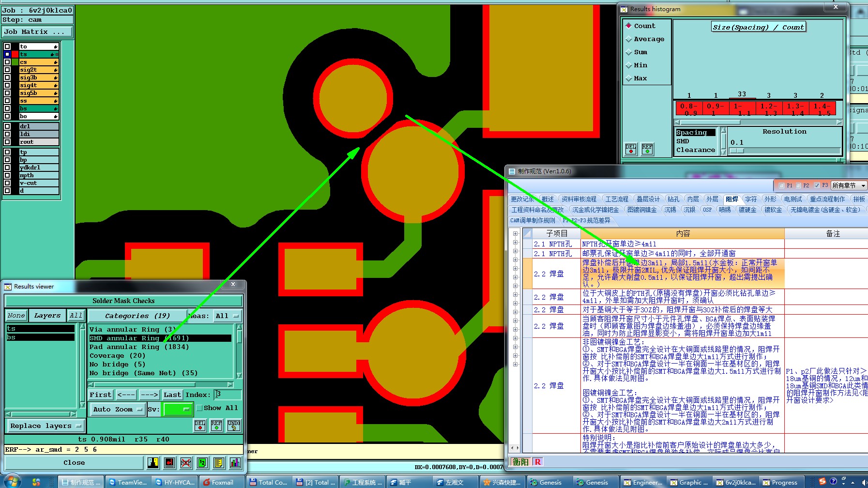The image size is (868, 488).
Task: Toggle the 'rout' layer display box
Action: [x=7, y=142]
